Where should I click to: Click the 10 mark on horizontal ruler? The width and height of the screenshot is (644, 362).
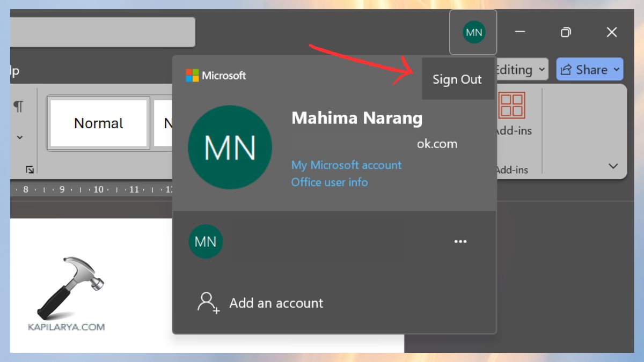click(98, 189)
